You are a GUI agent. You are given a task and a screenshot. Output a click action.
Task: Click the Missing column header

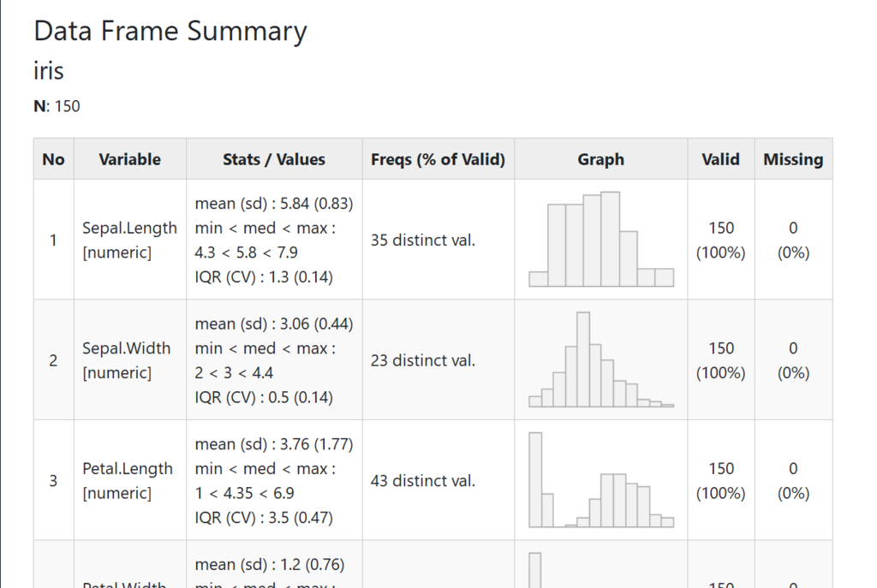[x=793, y=159]
